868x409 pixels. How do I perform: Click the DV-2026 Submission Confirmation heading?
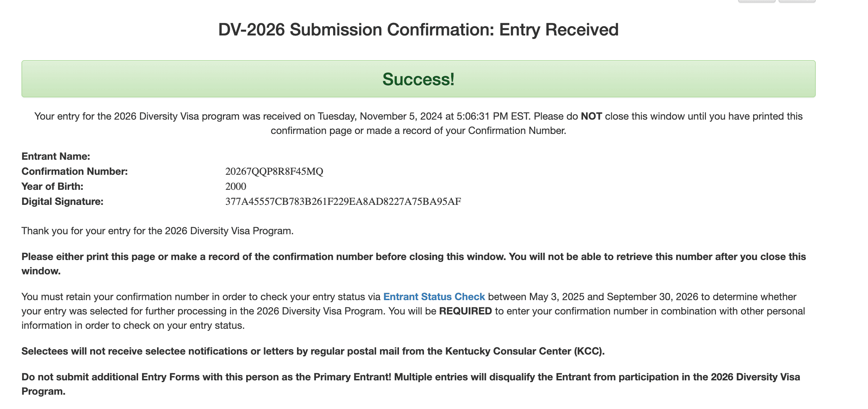(418, 30)
